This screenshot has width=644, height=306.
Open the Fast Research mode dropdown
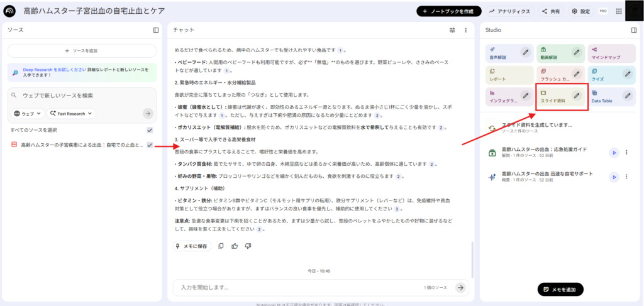[x=71, y=114]
